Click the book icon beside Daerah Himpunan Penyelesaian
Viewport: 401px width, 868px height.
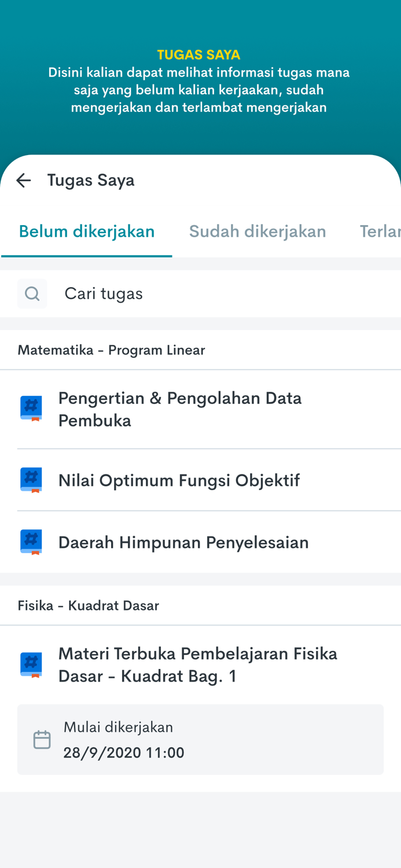click(x=32, y=542)
